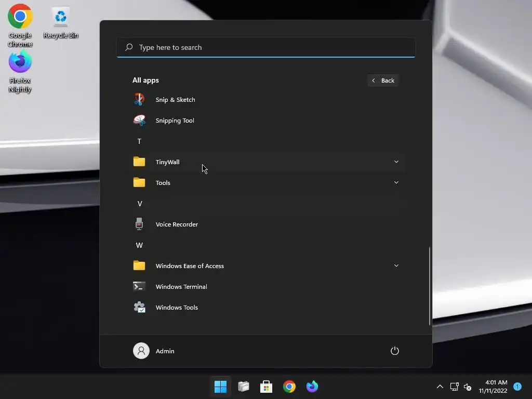Open Microsoft Store from taskbar
The height and width of the screenshot is (399, 532).
pos(267,387)
